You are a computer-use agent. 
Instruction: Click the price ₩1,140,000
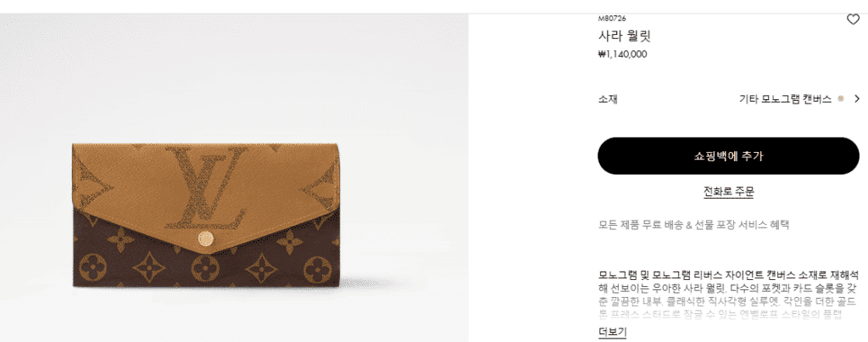pyautogui.click(x=623, y=54)
